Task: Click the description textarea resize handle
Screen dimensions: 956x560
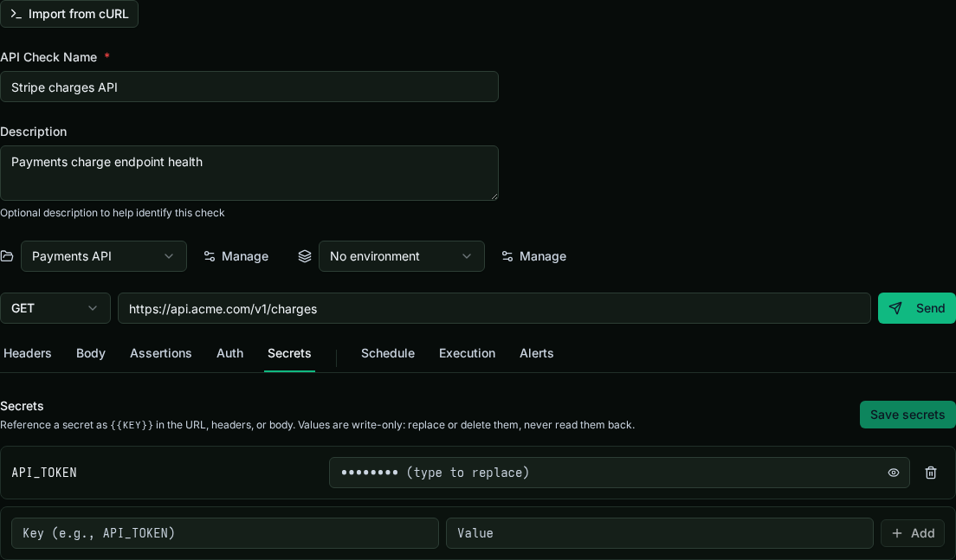Action: click(494, 196)
